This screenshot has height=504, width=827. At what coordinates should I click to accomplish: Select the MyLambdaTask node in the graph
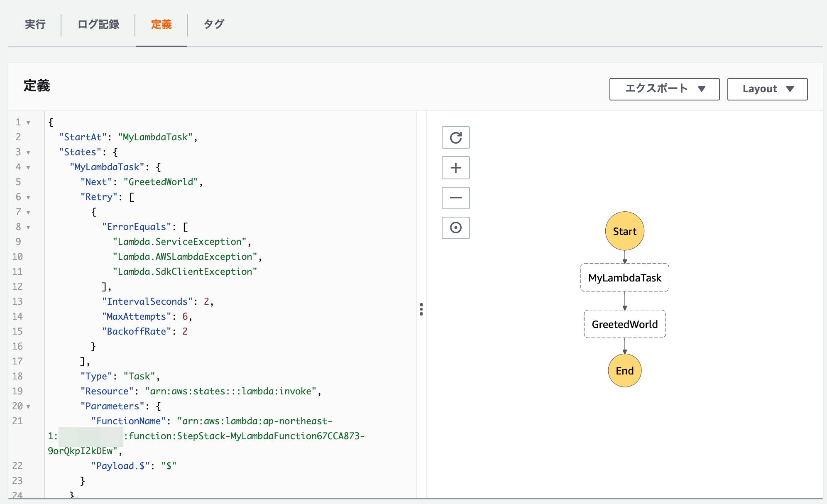pyautogui.click(x=624, y=278)
